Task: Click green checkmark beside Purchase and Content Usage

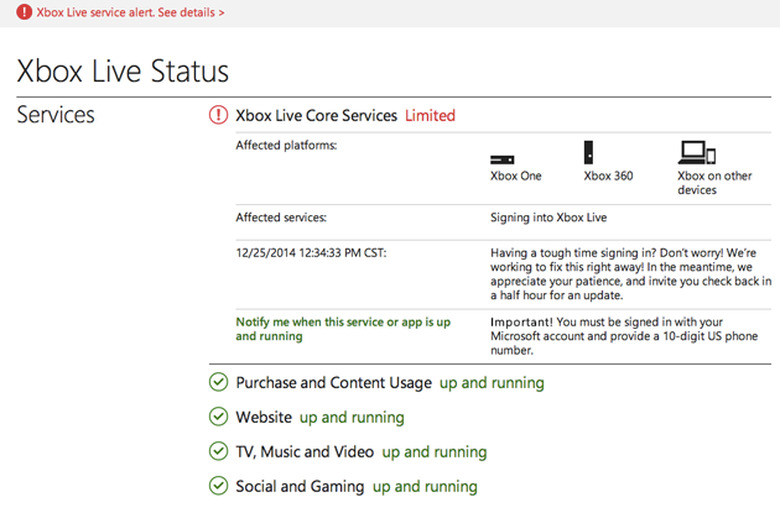Action: [218, 383]
